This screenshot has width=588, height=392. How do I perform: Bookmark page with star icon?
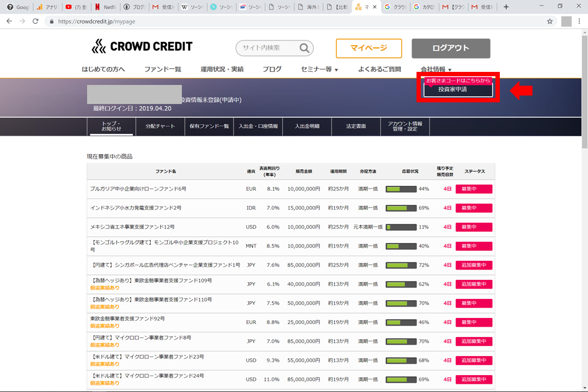(550, 21)
